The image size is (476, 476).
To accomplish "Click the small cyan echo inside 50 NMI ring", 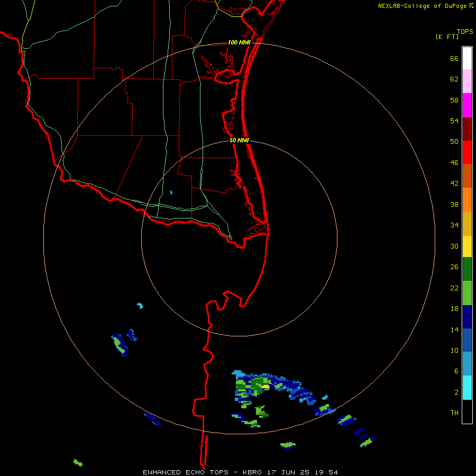I will pos(171,193).
